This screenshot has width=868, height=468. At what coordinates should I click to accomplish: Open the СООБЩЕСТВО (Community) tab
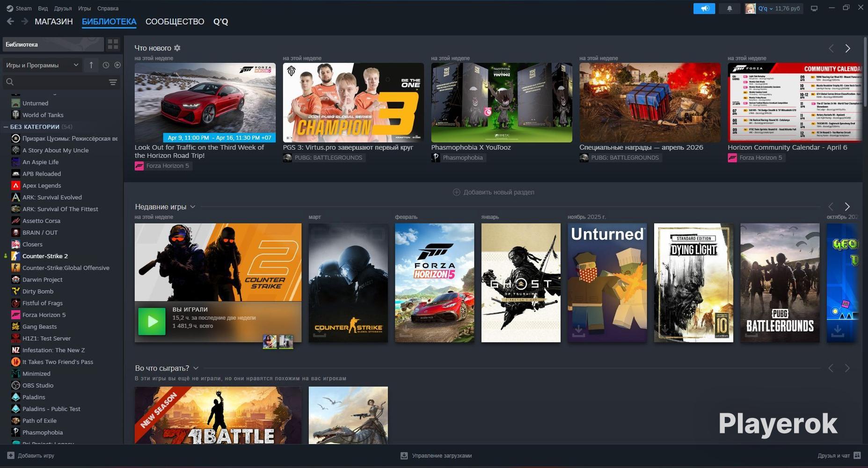[x=175, y=22]
